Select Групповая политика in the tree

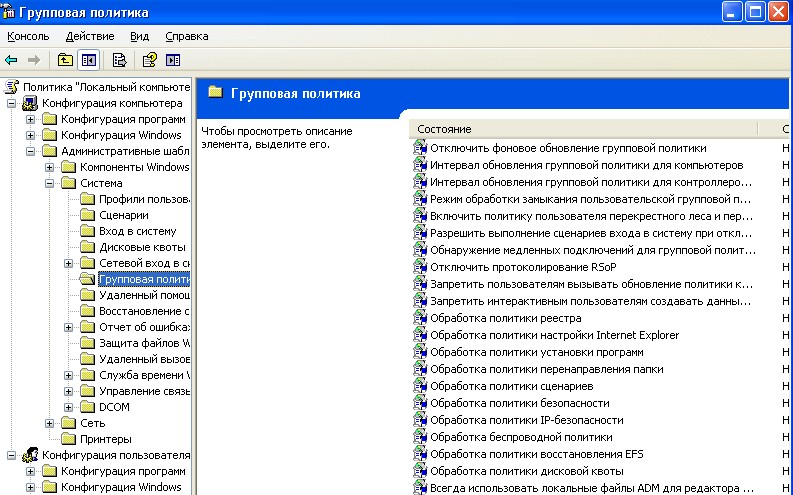[x=144, y=279]
